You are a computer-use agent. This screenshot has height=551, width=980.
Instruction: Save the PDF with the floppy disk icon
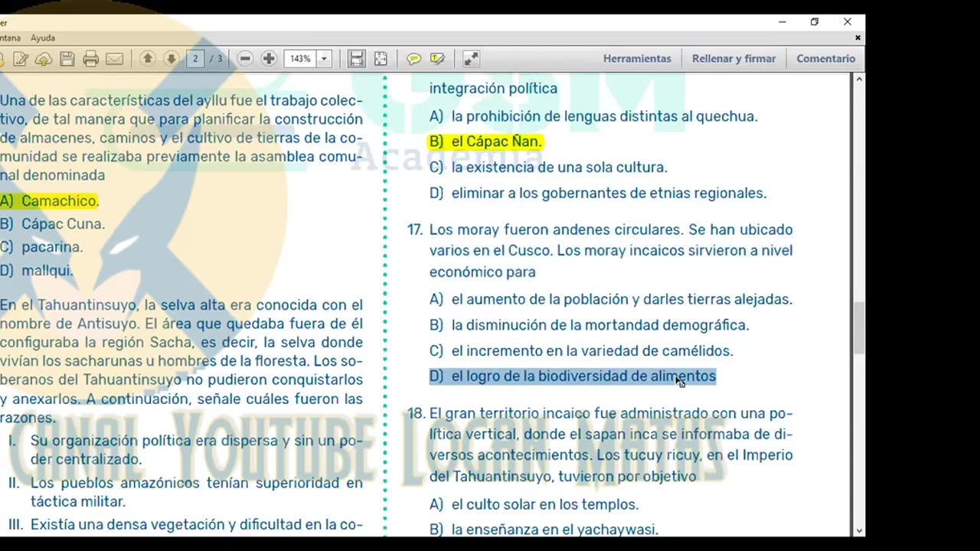67,59
